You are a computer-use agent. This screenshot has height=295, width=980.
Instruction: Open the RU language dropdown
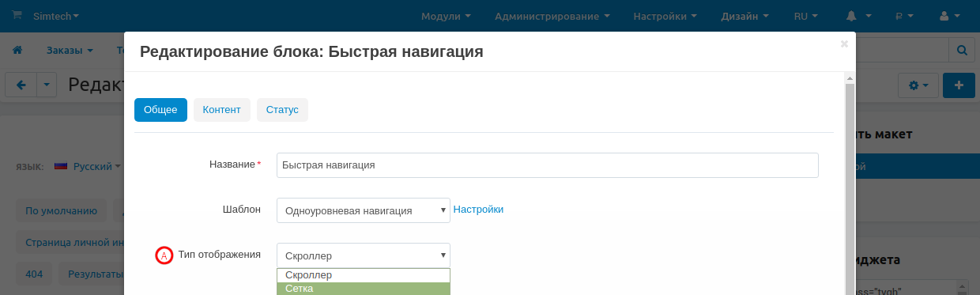tap(805, 16)
